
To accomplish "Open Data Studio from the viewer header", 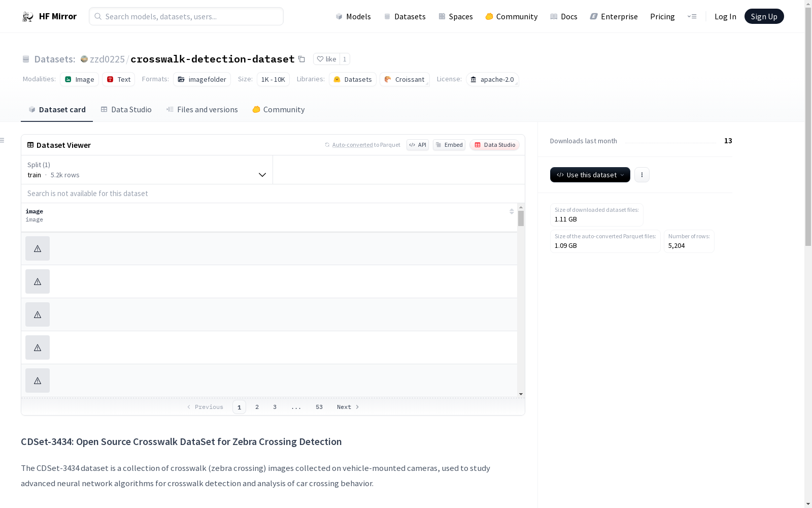I will pyautogui.click(x=495, y=145).
